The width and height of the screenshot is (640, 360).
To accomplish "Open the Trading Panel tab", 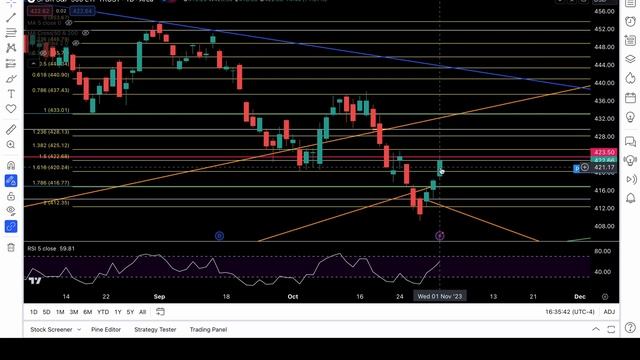I will tap(208, 329).
